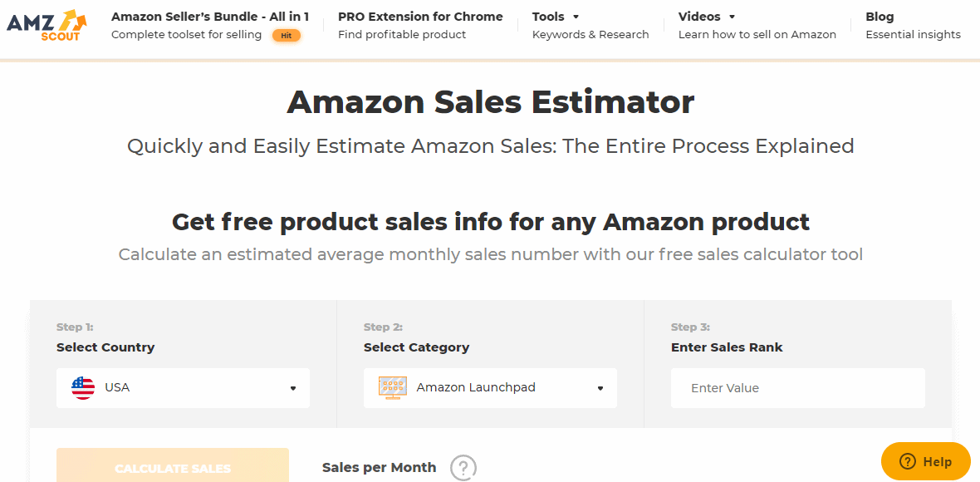The image size is (980, 482).
Task: Open the Help chat button
Action: point(926,461)
